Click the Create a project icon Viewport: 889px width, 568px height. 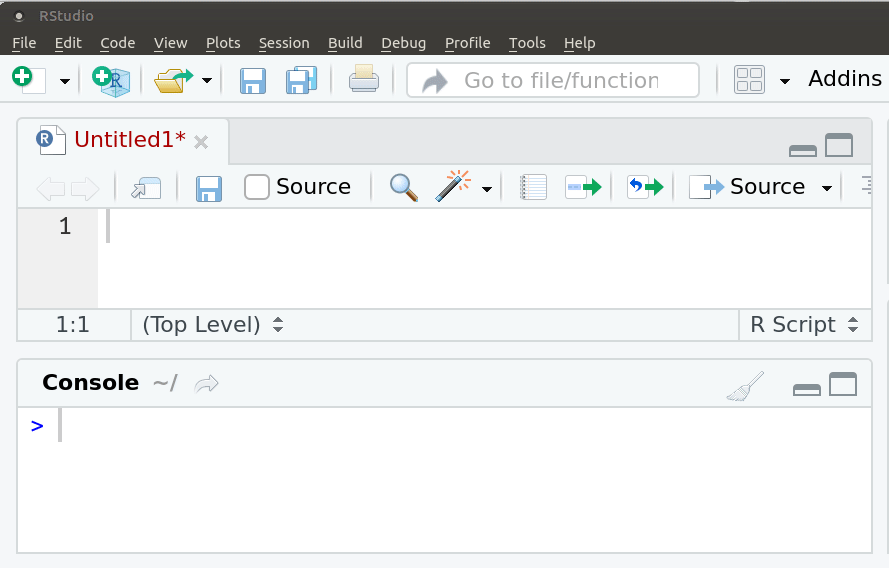tap(111, 80)
